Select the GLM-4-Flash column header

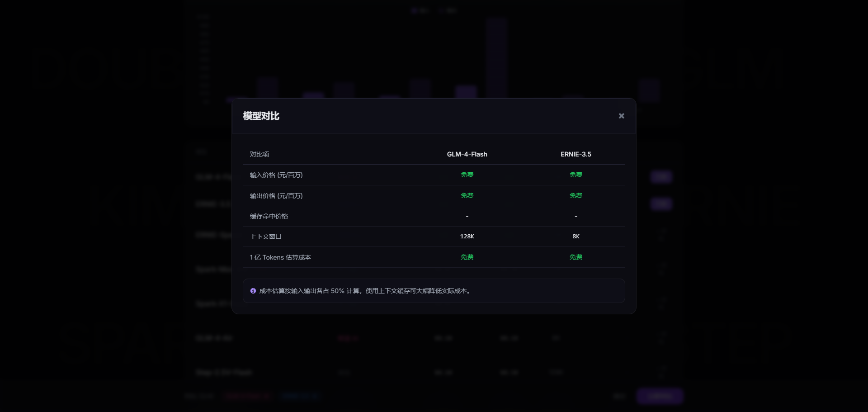[x=467, y=154]
